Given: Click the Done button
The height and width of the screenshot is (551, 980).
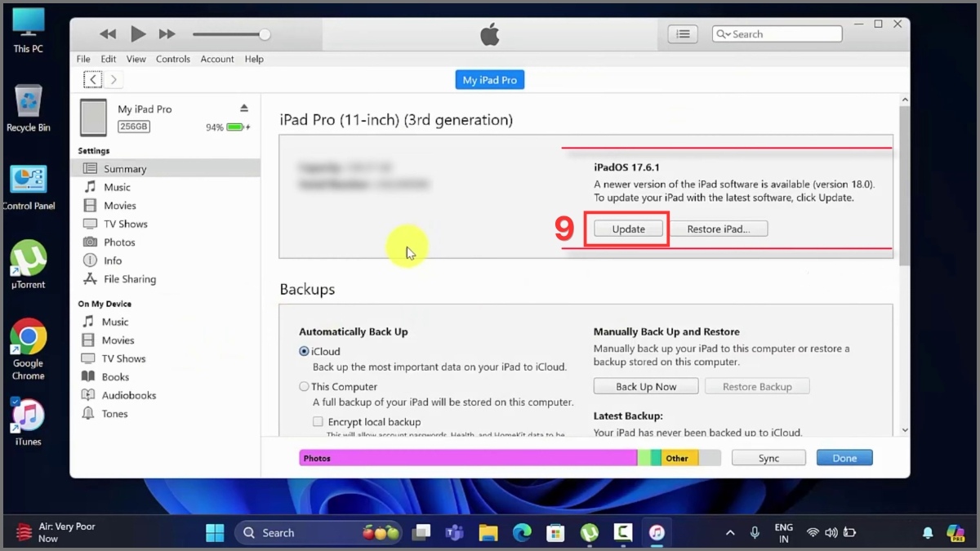Looking at the screenshot, I should click(x=844, y=458).
